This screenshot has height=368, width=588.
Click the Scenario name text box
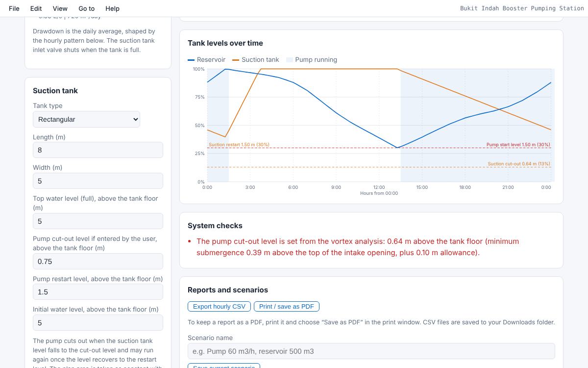pos(371,351)
